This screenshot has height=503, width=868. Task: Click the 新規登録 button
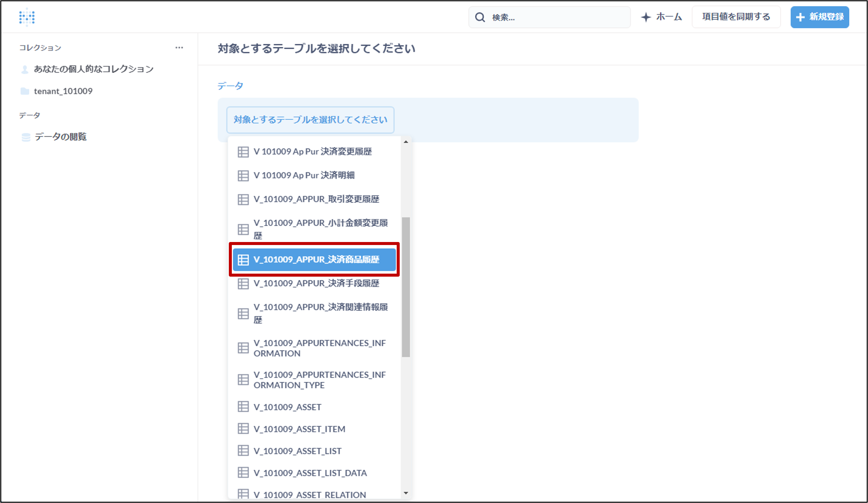click(x=819, y=17)
